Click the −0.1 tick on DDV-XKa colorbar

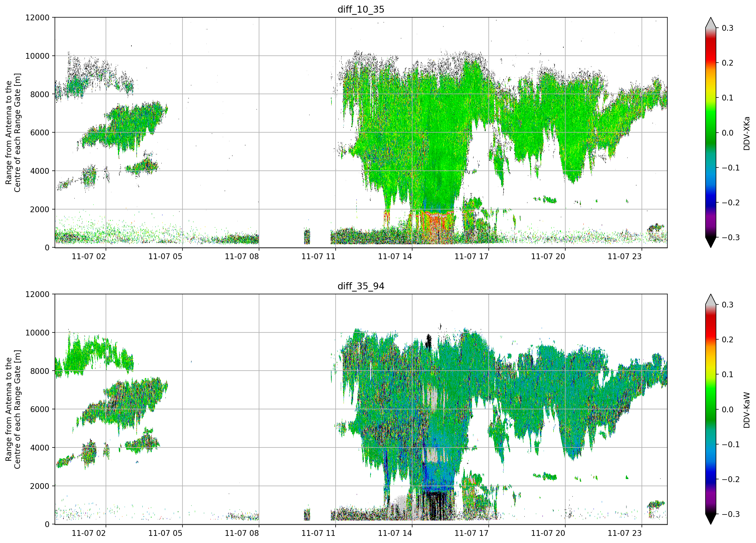click(731, 168)
